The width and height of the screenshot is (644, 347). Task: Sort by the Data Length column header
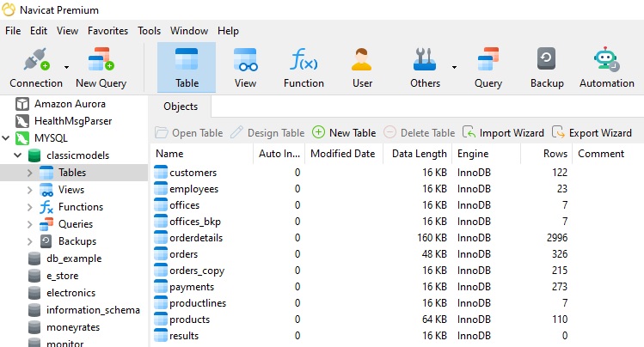tap(418, 154)
